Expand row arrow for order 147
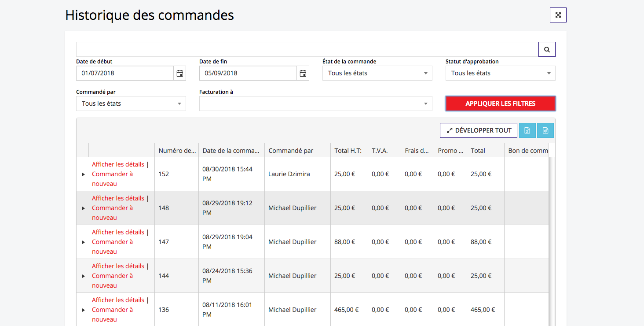Viewport: 644px width, 326px height. (83, 242)
